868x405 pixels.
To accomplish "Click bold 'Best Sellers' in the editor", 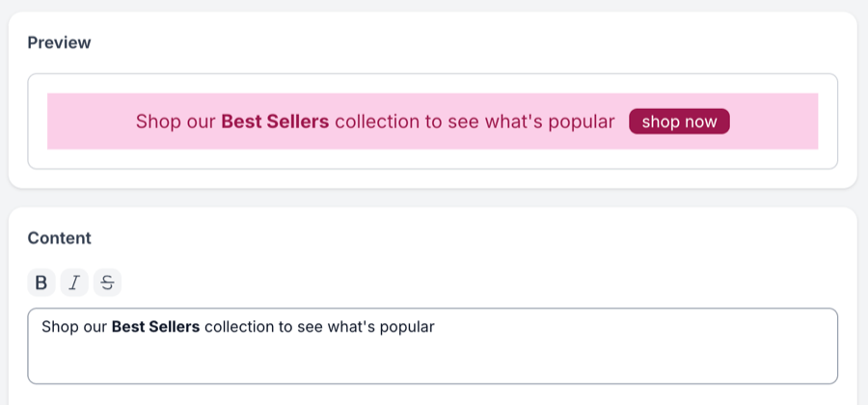I will [x=155, y=327].
